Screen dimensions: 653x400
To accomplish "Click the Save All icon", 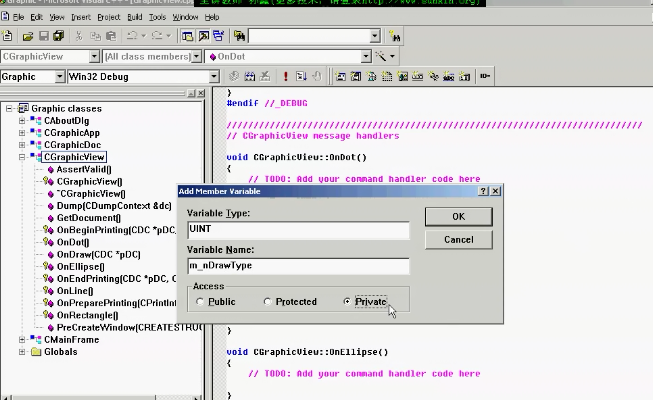I will click(59, 36).
